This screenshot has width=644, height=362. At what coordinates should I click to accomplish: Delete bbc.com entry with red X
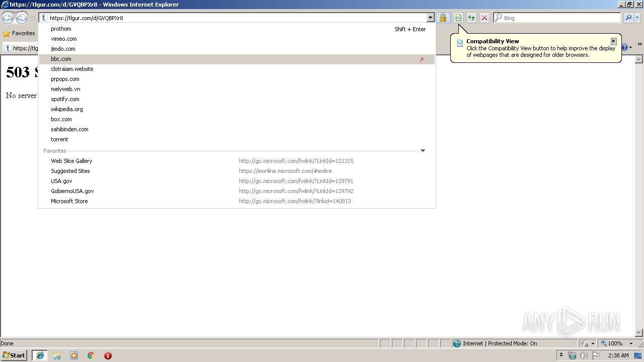(422, 59)
